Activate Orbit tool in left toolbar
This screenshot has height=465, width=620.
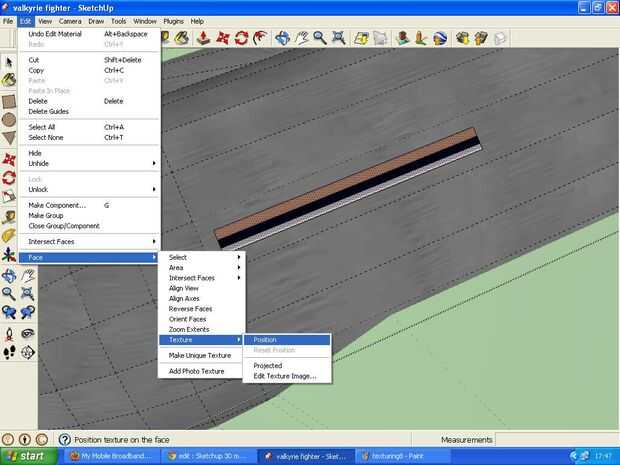[x=9, y=276]
